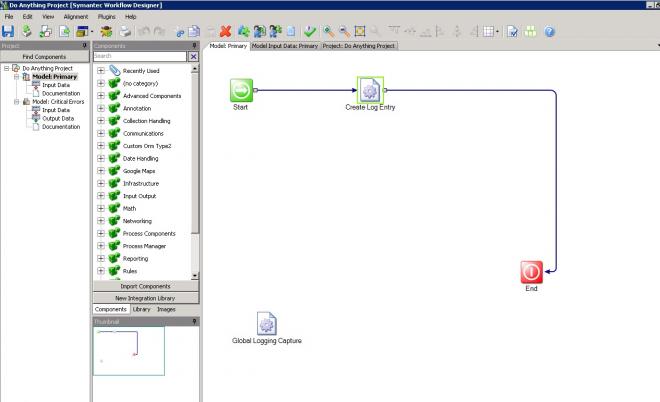Click the workflow thumbnail preview

(x=129, y=351)
